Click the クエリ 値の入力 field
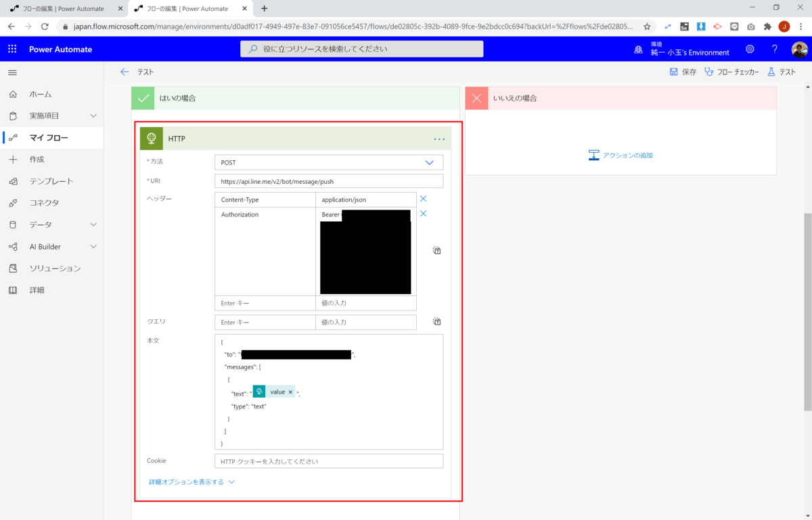Image resolution: width=812 pixels, height=520 pixels. click(x=366, y=323)
